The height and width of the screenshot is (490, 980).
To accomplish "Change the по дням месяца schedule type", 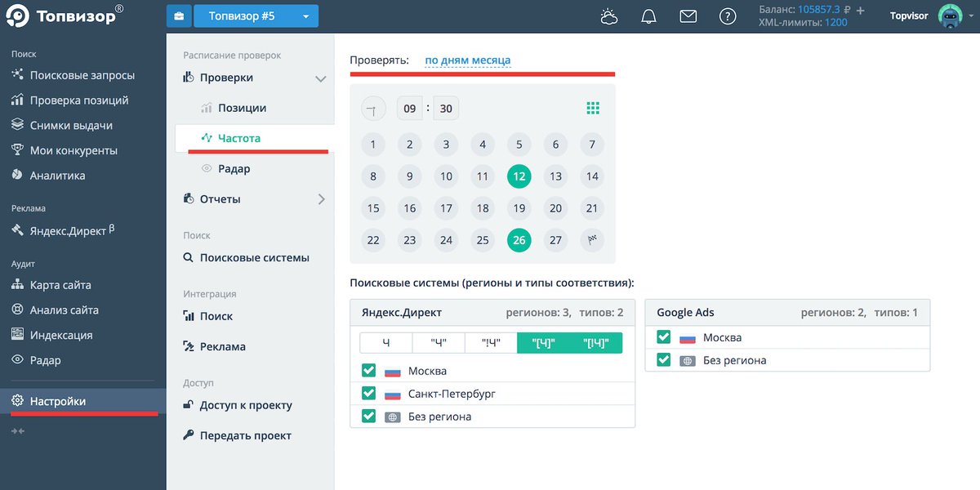I will pyautogui.click(x=468, y=60).
